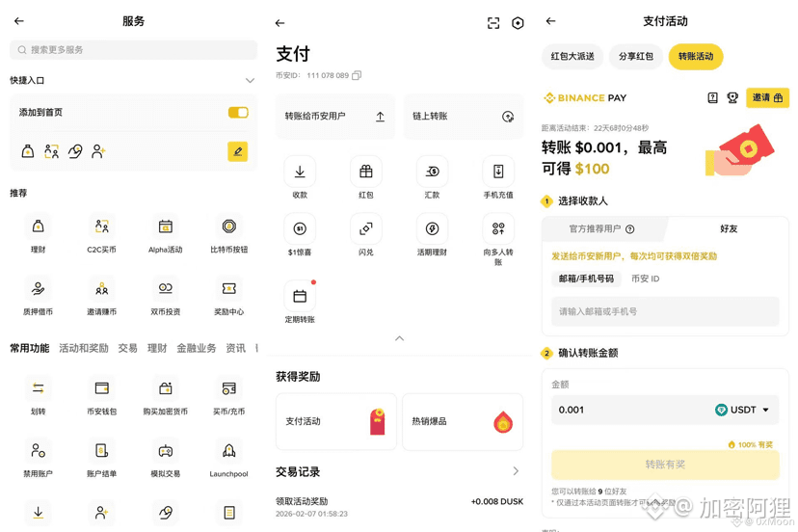
Task: Open the 比特币按钮 service
Action: click(229, 233)
